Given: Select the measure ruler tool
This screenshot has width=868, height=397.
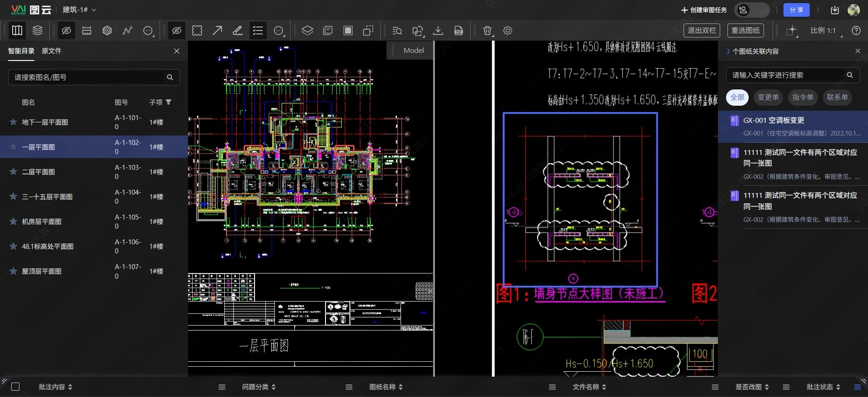Looking at the screenshot, I should (x=87, y=31).
